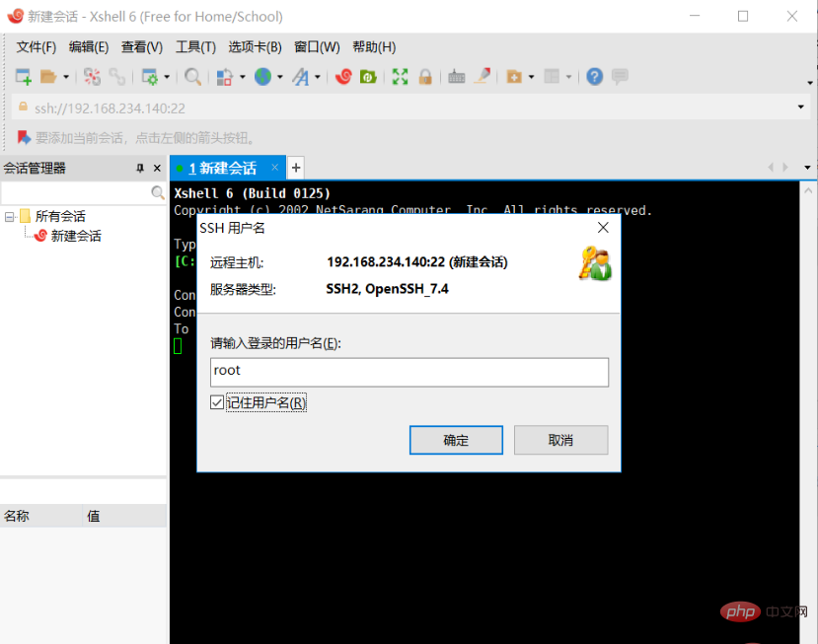The image size is (818, 644).
Task: Click the 确定 button
Action: point(456,440)
